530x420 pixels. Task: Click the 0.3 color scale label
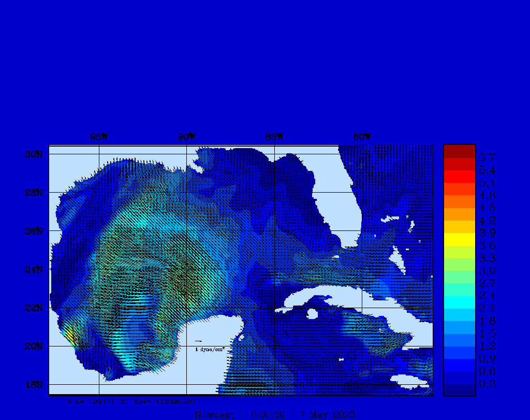[487, 384]
